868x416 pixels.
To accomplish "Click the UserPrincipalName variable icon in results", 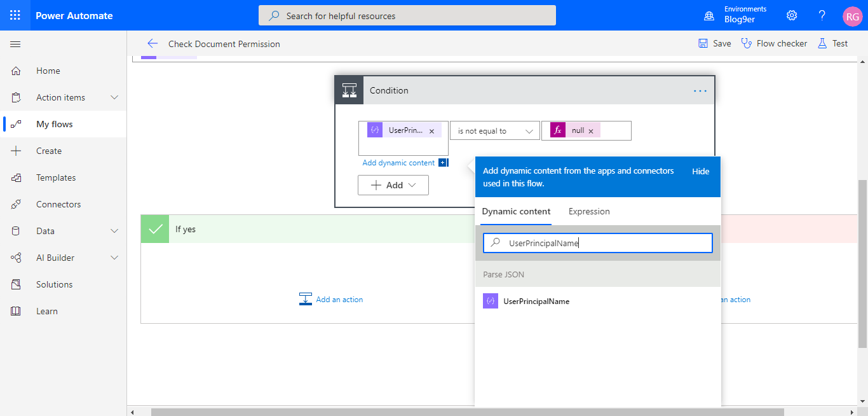I will tap(491, 302).
